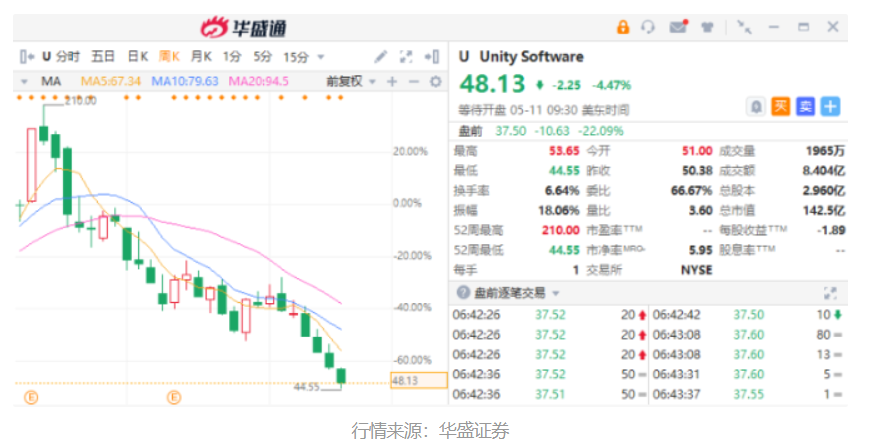This screenshot has height=444, width=888.
Task: Click the 210.00 high label on chart
Action: [80, 101]
